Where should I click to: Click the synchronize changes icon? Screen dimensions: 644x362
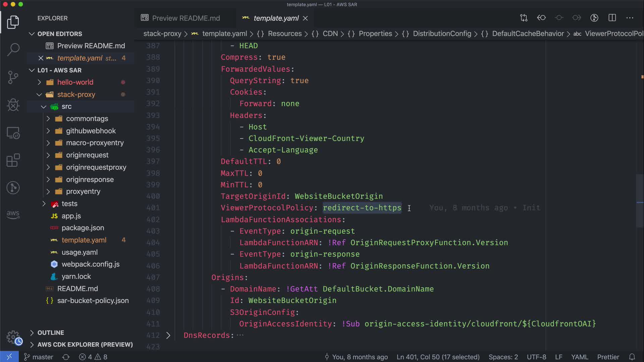point(66,357)
